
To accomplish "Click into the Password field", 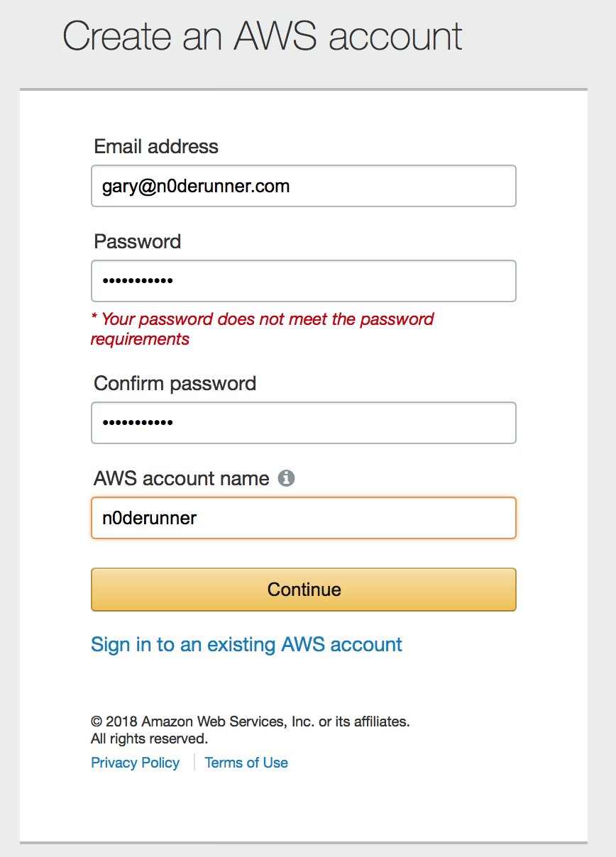I will coord(304,281).
